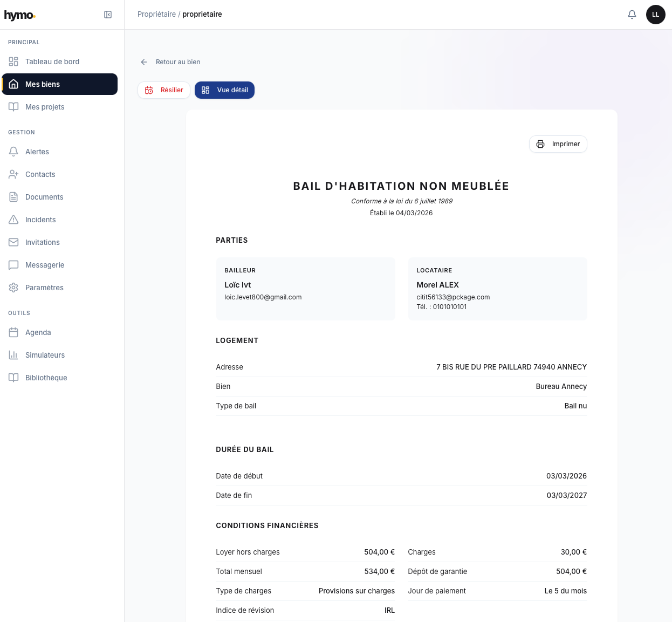Screen dimensions: 672x622
Task: Open Messagerie from the sidebar
Action: point(45,265)
